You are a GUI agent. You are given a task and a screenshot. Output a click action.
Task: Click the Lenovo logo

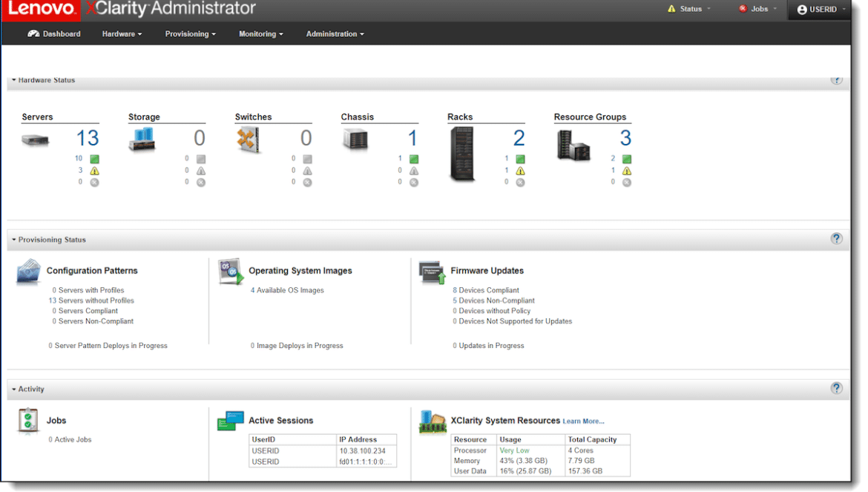pos(41,10)
